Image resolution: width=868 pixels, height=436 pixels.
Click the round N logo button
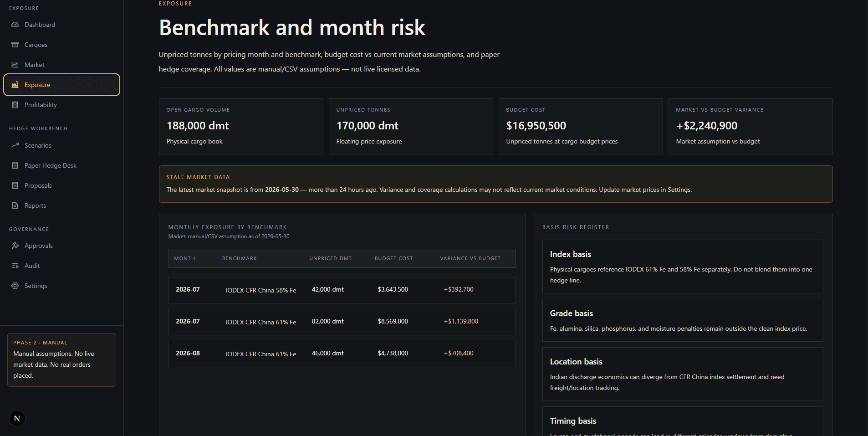[x=17, y=418]
